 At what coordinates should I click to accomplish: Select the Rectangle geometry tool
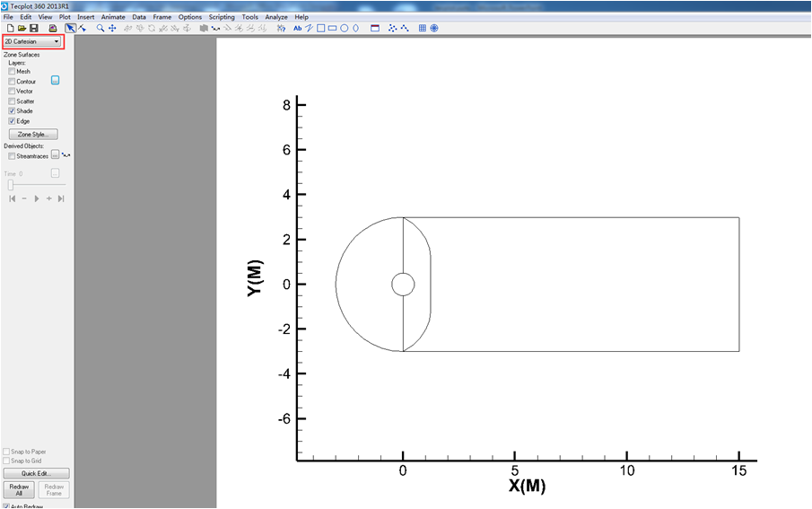(333, 28)
